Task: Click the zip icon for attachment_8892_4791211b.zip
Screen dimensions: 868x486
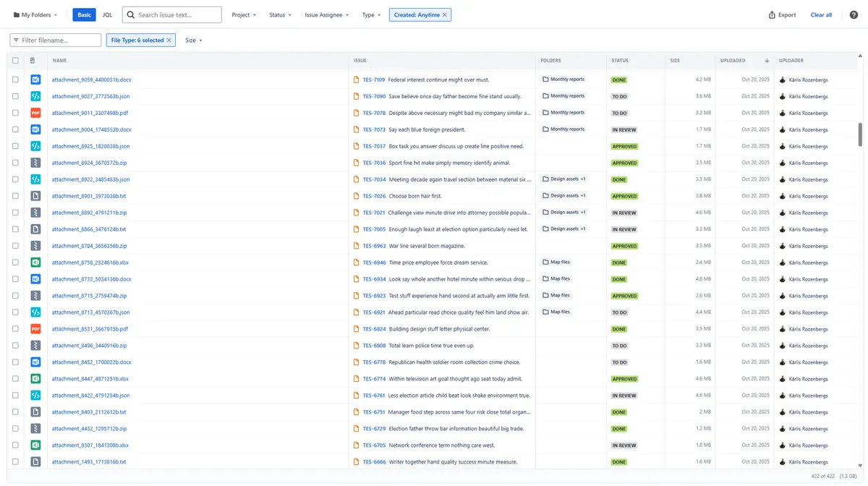Action: 35,213
